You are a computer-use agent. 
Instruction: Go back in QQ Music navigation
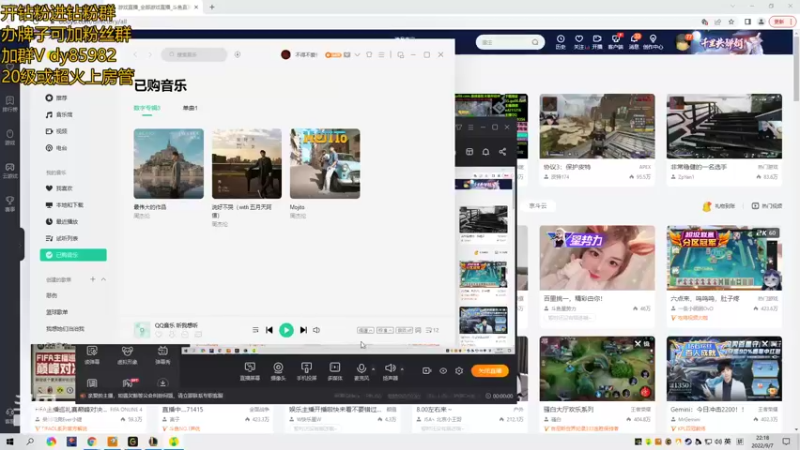[x=136, y=55]
